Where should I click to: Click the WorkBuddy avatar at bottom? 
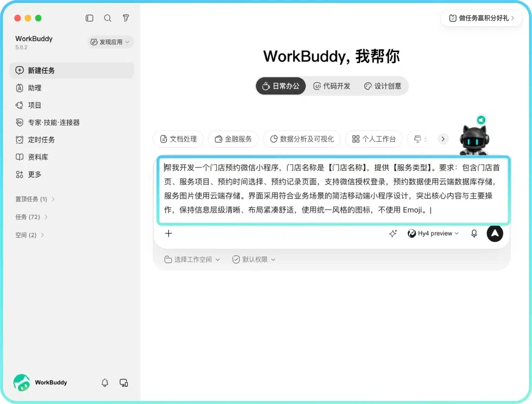click(22, 383)
